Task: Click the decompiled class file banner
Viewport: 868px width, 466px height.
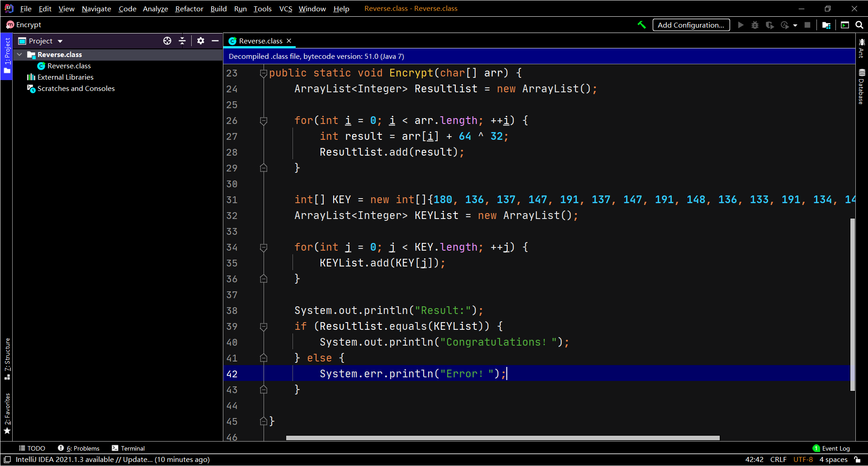Action: [x=539, y=56]
